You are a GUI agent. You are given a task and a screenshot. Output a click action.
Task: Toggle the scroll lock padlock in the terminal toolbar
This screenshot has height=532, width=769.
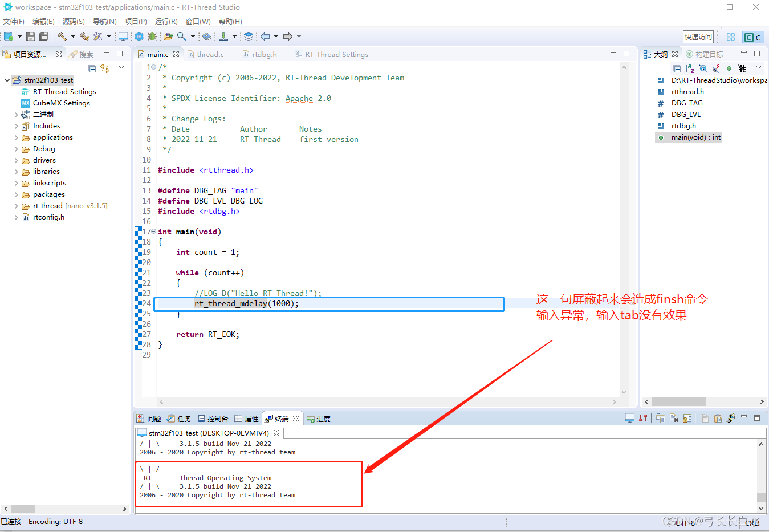(x=687, y=419)
